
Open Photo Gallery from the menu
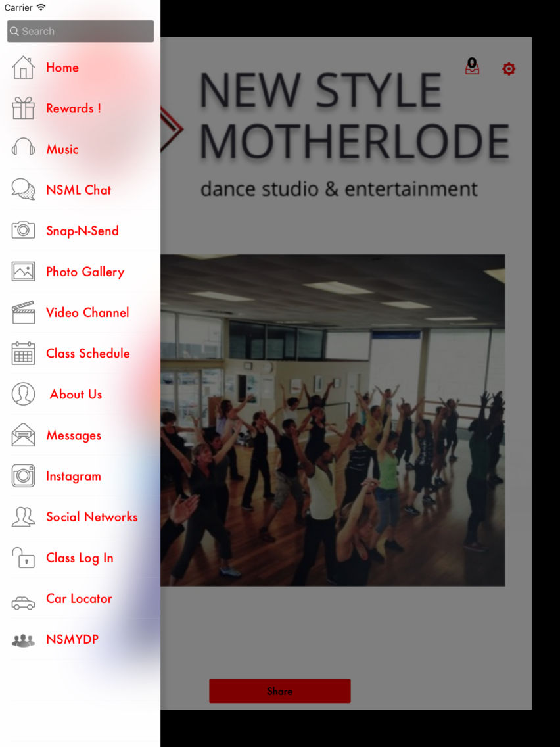coord(85,272)
